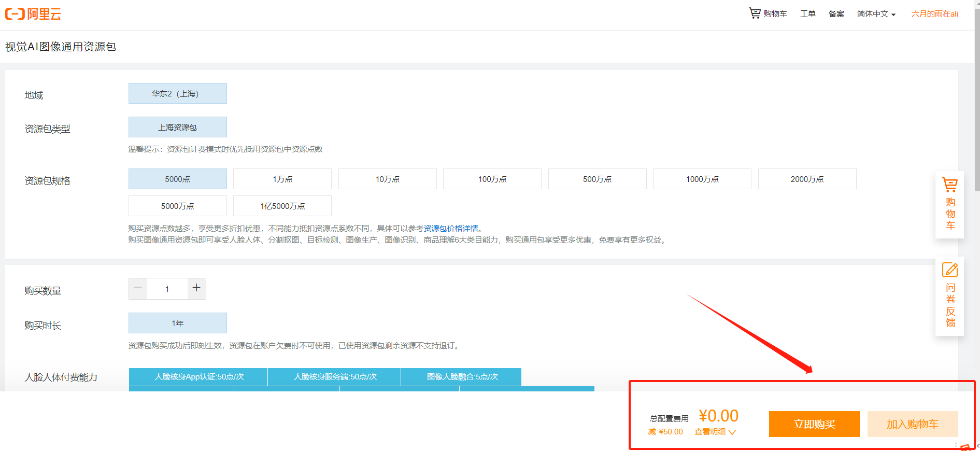Screen dimensions: 980x451
Task: Click the 视觉AI图像通用资源包 page title
Action: [61, 47]
